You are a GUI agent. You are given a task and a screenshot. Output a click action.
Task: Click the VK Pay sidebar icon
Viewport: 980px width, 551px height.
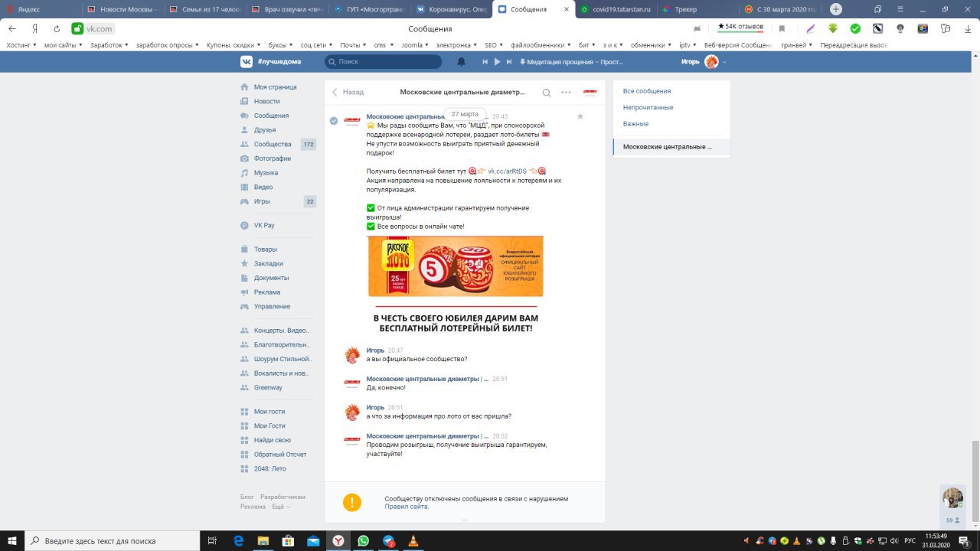click(244, 225)
